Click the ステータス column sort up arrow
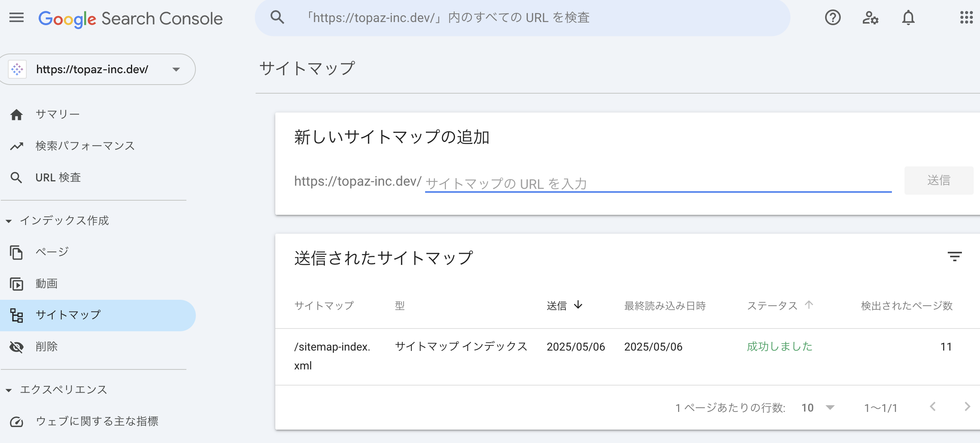Image resolution: width=980 pixels, height=443 pixels. click(809, 305)
